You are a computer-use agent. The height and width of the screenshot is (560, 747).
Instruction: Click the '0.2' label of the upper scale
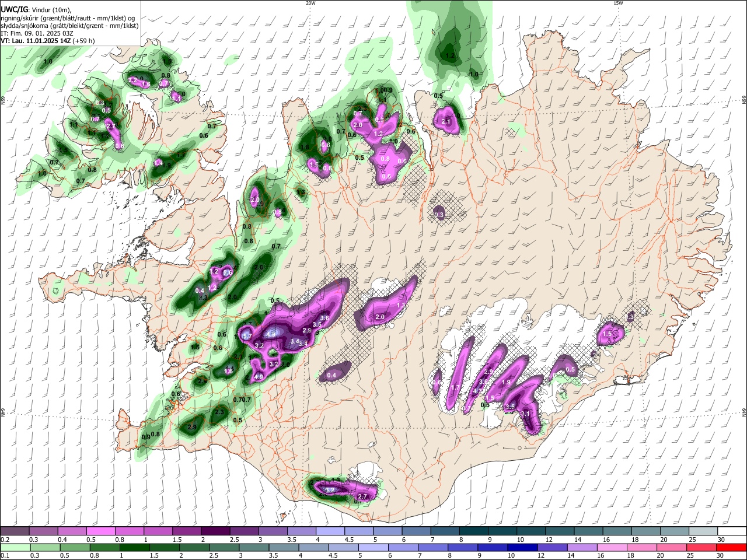5,540
